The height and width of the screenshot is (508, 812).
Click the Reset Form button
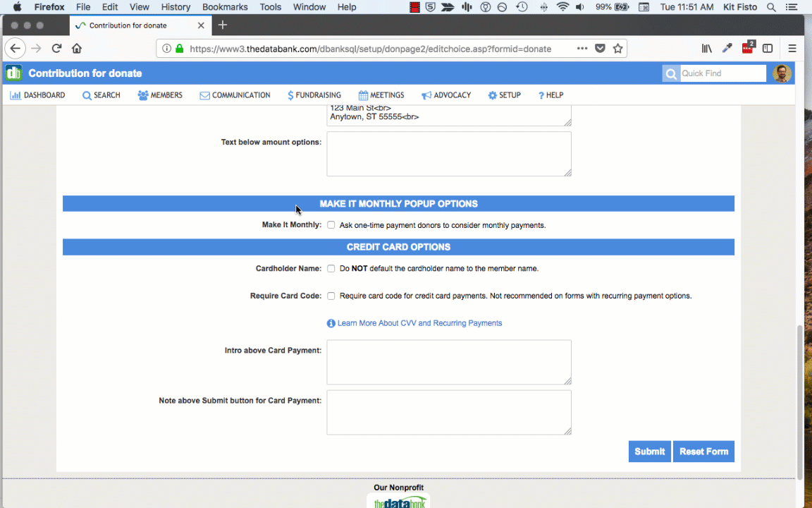click(703, 452)
